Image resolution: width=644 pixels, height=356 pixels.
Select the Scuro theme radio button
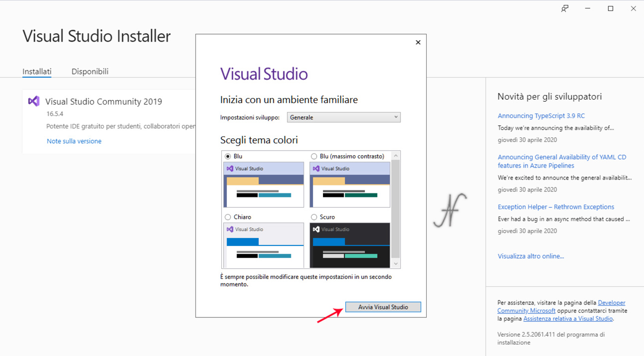[x=314, y=217]
